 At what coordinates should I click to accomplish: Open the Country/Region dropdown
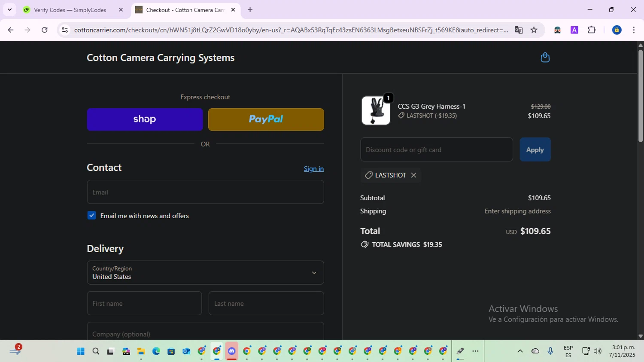click(205, 273)
